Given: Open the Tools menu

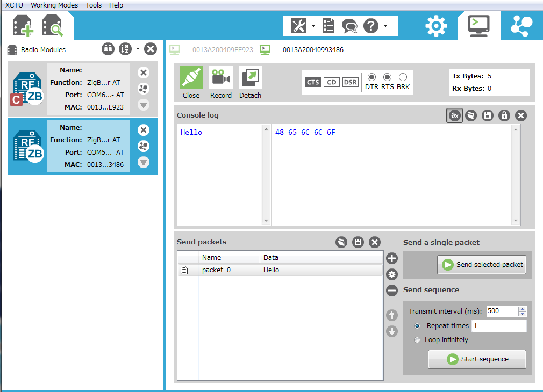Looking at the screenshot, I should pos(94,5).
